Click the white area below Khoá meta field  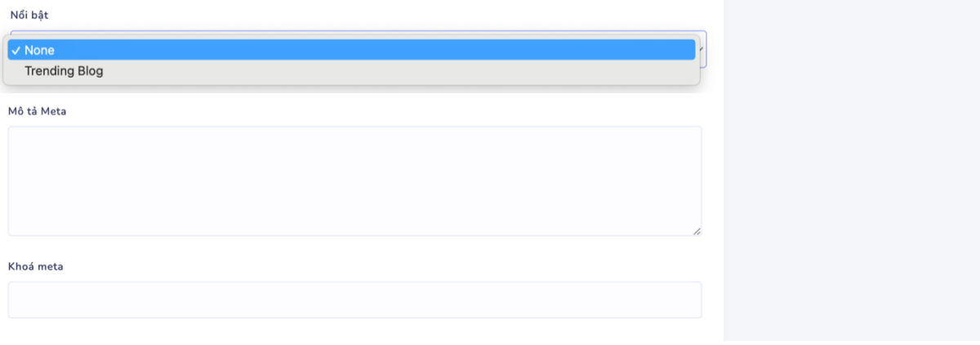tap(354, 330)
